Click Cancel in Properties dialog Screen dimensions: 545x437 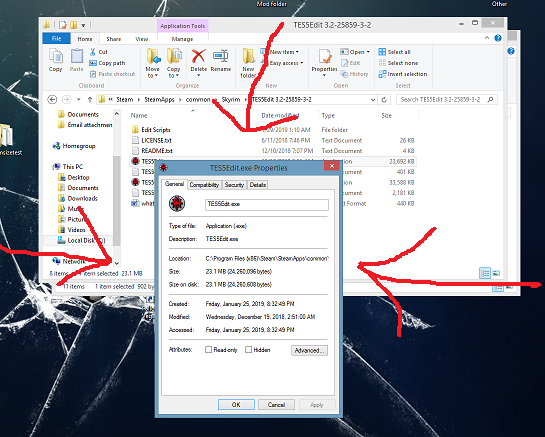click(277, 405)
